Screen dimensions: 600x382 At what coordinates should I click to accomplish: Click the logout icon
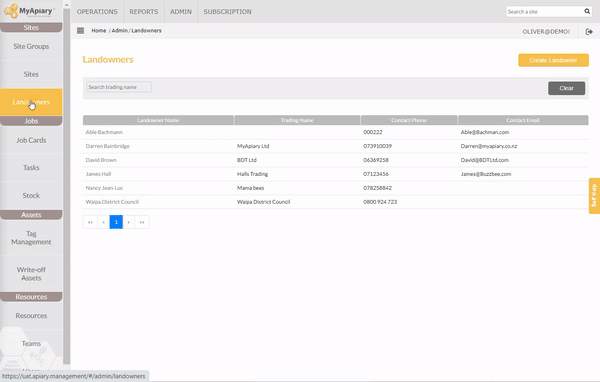(x=589, y=32)
